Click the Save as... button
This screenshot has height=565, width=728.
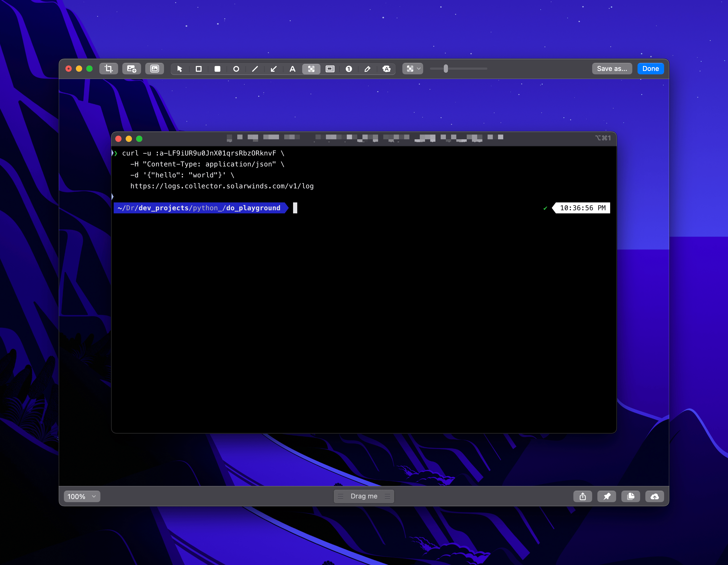tap(612, 69)
